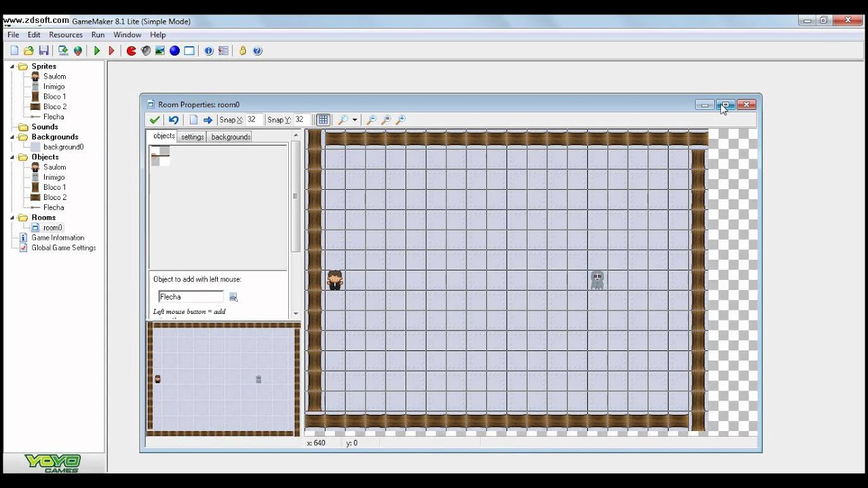Open game information from the toolbar

pos(209,51)
